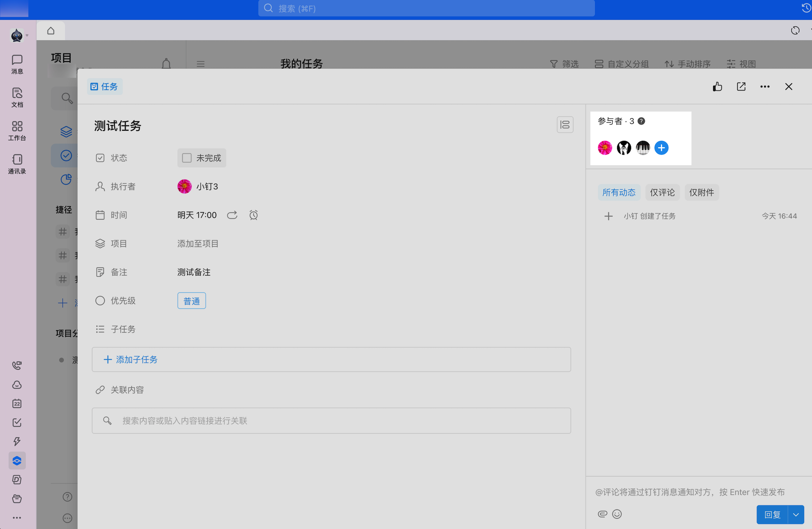Click the repeat task arrow icon
Viewport: 812px width, 529px height.
[232, 215]
